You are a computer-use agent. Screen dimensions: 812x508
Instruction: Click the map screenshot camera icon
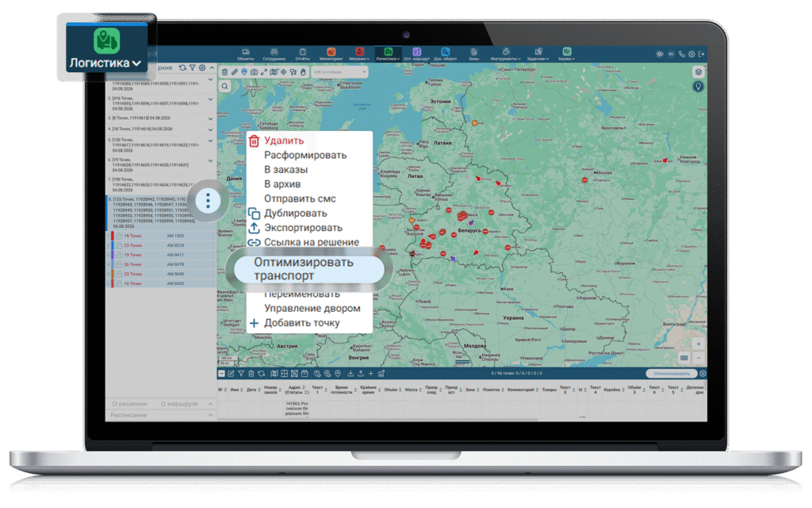(x=254, y=72)
